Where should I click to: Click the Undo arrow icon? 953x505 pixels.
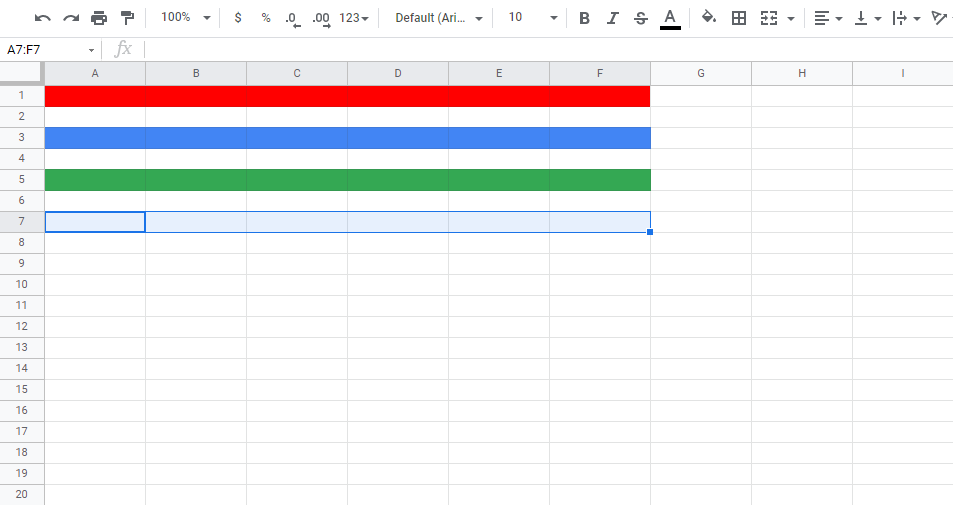[42, 18]
